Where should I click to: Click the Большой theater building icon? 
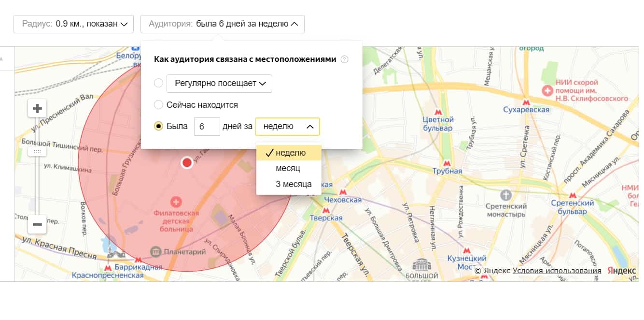click(x=421, y=264)
